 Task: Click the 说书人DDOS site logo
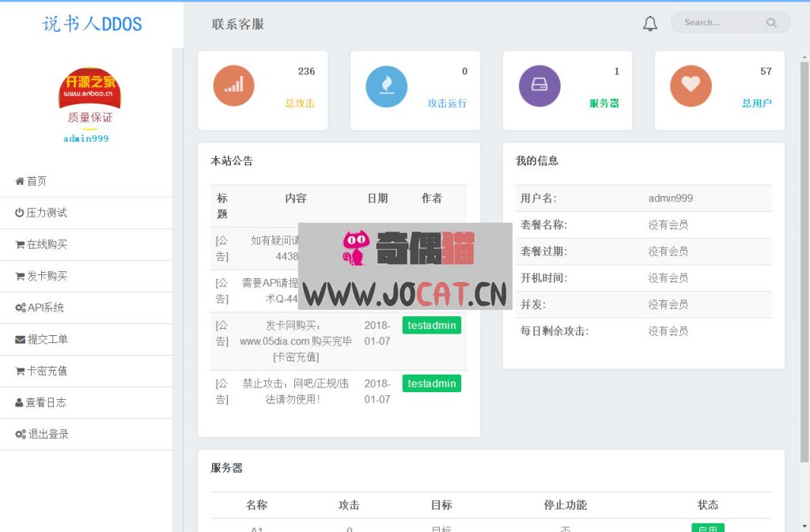92,24
